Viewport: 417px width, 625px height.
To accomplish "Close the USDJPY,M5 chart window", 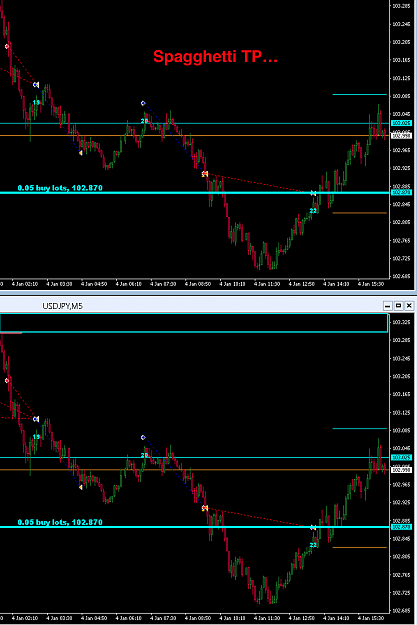I will tap(409, 306).
